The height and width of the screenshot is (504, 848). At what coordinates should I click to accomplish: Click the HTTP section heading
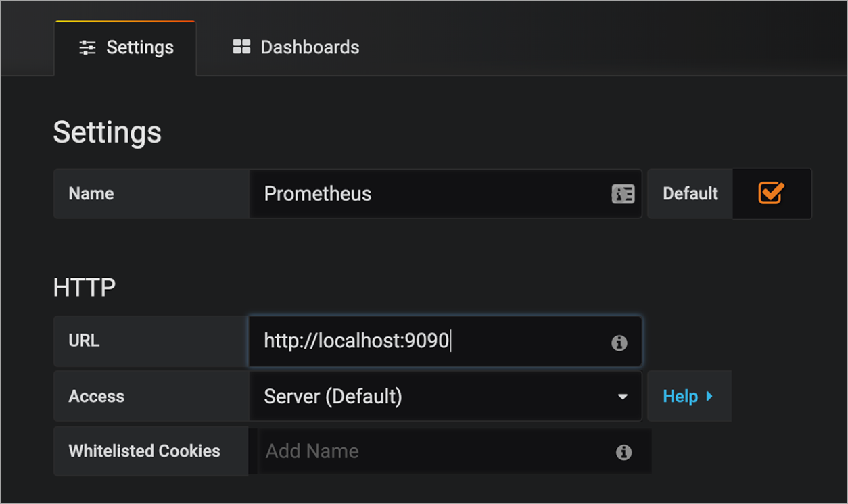(85, 288)
